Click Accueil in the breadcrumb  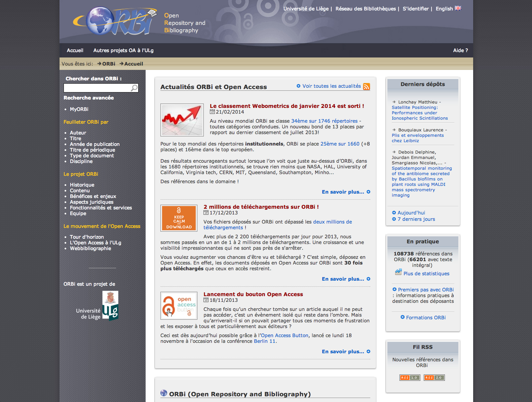tap(134, 64)
